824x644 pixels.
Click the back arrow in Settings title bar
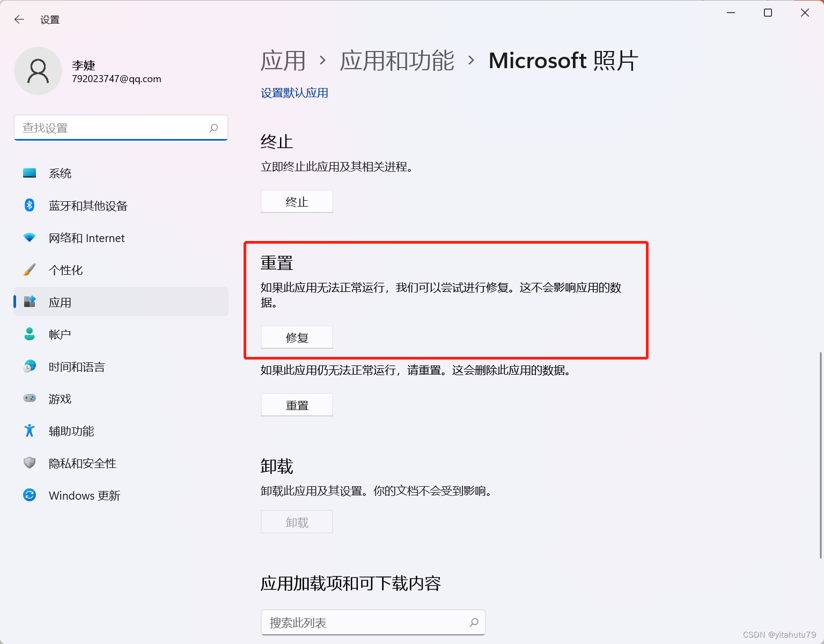click(x=19, y=19)
